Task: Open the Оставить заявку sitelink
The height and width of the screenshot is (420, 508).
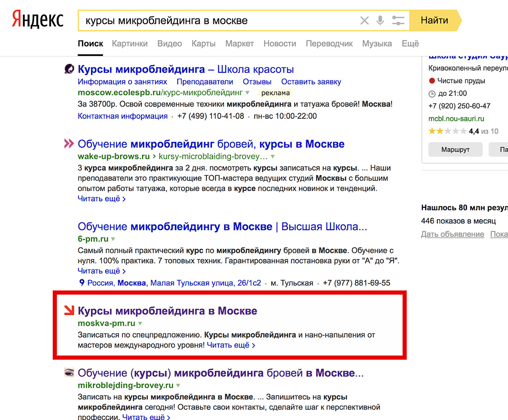Action: point(311,82)
